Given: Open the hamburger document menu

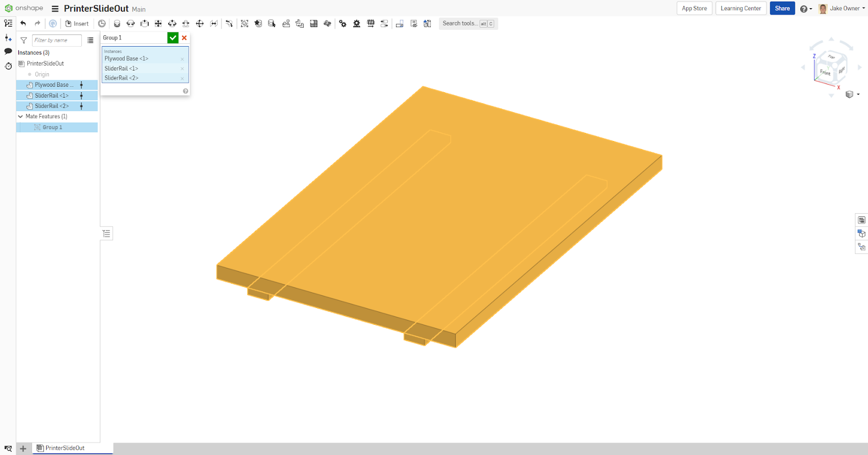Looking at the screenshot, I should coord(55,9).
